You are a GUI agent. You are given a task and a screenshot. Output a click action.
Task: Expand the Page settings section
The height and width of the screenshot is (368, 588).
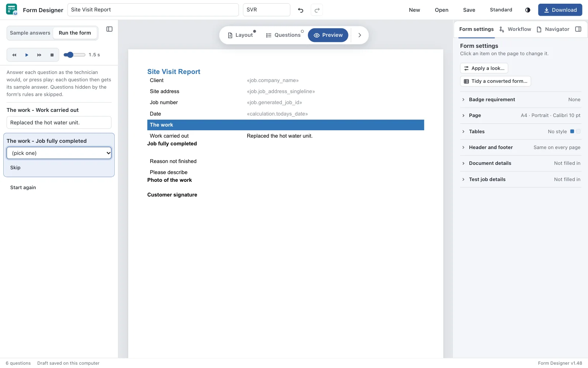tap(521, 116)
